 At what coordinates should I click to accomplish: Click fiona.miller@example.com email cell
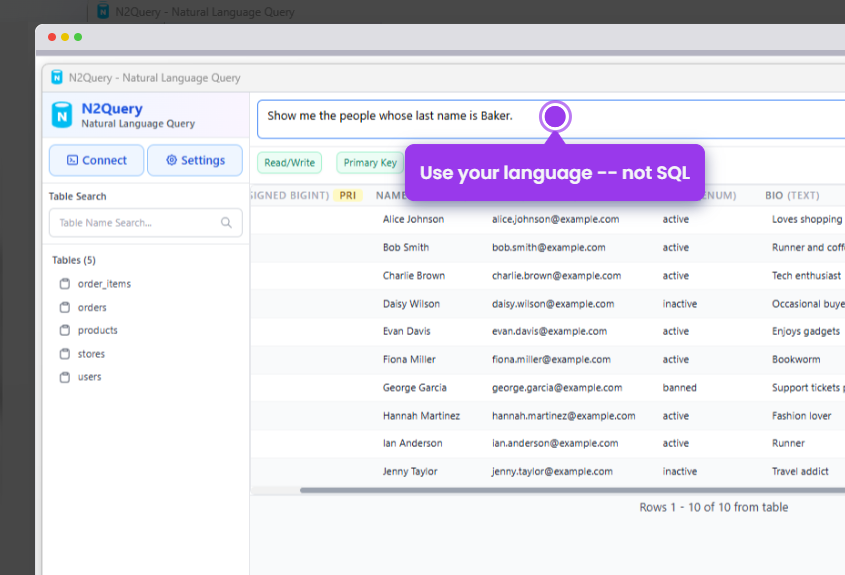[x=551, y=359]
